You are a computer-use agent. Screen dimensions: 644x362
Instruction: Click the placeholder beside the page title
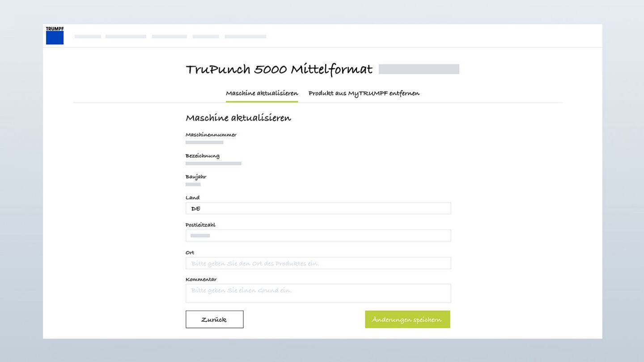pos(419,69)
